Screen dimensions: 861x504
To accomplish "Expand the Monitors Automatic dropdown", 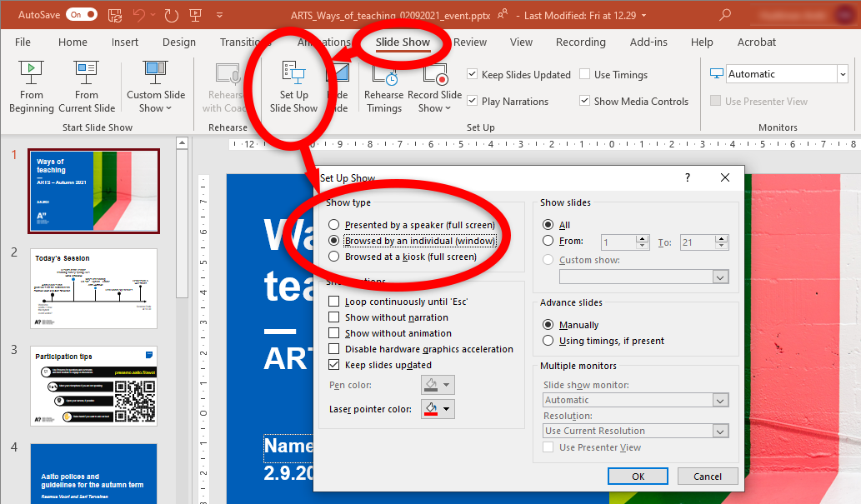I will point(841,74).
